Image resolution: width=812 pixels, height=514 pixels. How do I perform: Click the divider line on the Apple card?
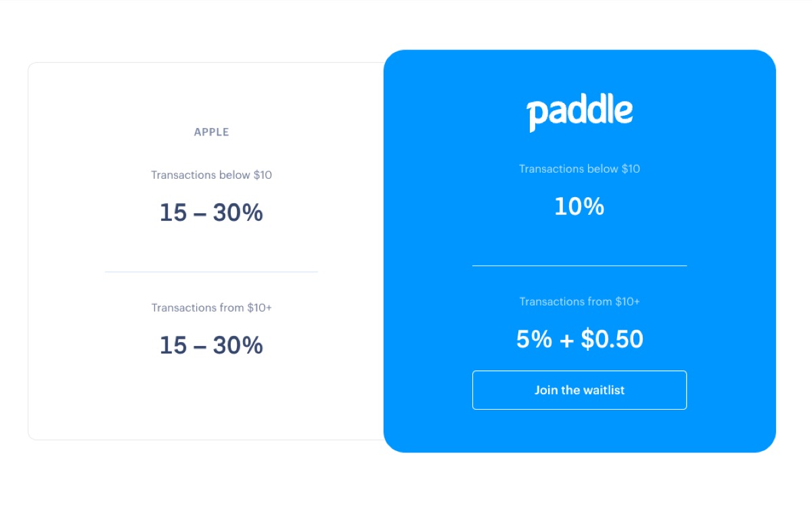pyautogui.click(x=211, y=272)
